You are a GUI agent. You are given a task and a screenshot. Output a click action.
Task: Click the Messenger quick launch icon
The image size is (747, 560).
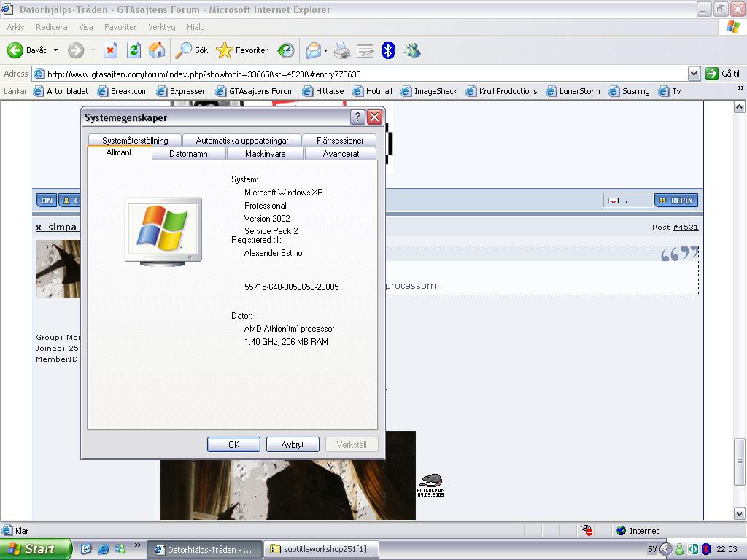[x=120, y=549]
